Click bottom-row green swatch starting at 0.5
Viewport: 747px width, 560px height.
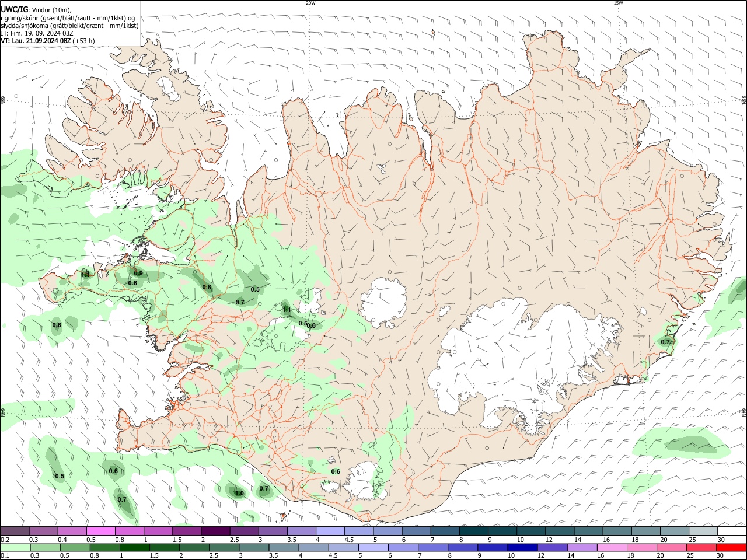(75, 547)
